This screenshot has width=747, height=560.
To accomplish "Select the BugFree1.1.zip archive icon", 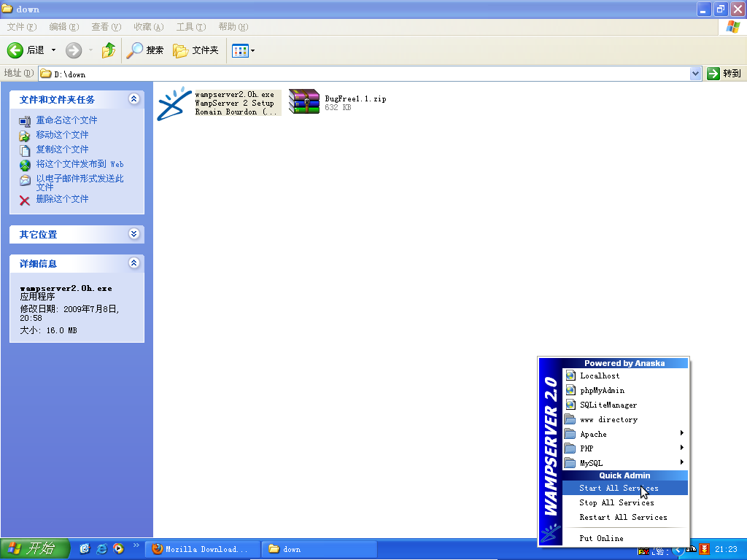I will (x=304, y=101).
